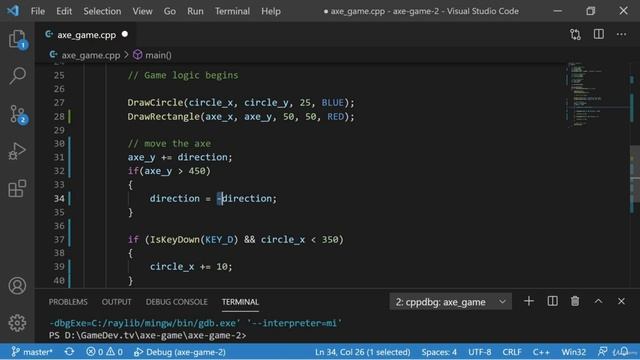Change indentation via Spaces: 4
Image resolution: width=640 pixels, height=360 pixels.
(439, 351)
